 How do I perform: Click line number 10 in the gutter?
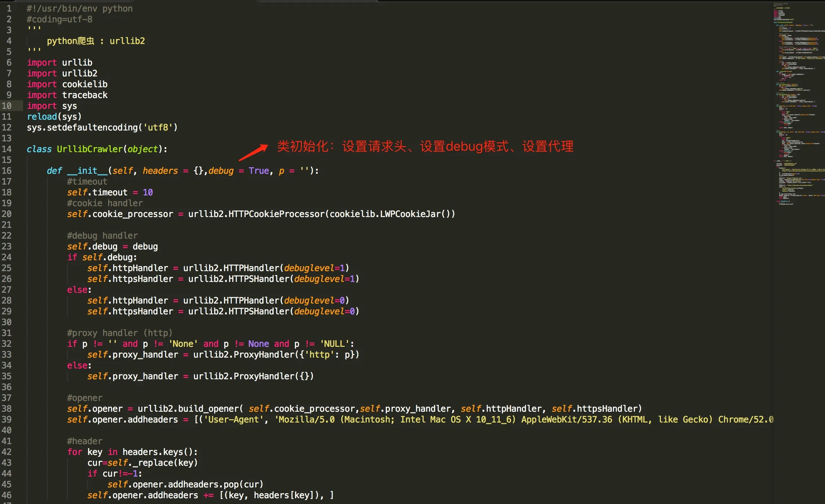click(x=6, y=106)
